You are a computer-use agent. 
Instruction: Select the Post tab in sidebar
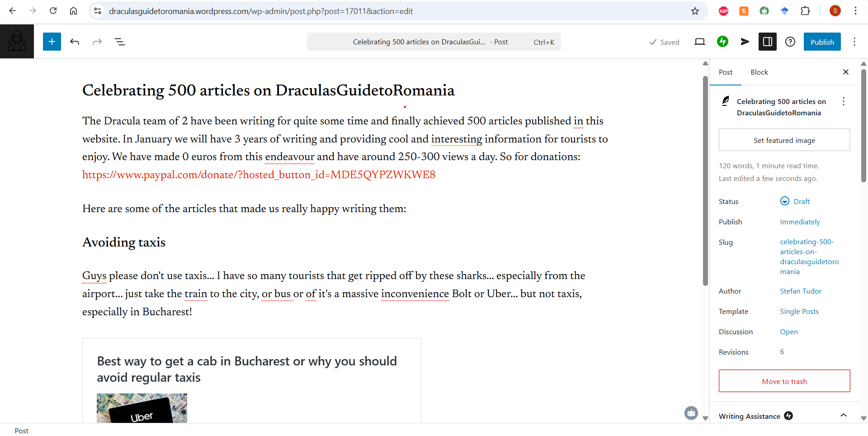click(725, 72)
